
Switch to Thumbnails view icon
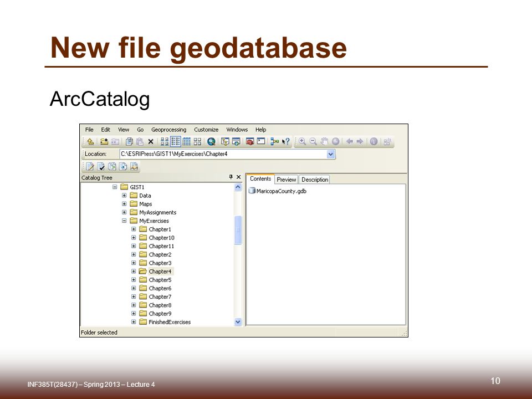(x=197, y=141)
